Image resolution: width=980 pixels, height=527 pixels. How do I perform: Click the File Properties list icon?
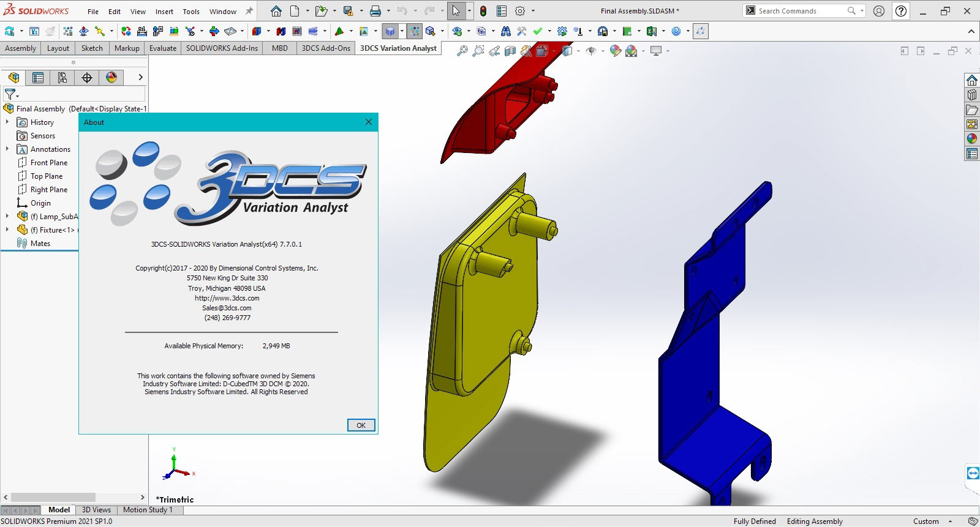(501, 11)
